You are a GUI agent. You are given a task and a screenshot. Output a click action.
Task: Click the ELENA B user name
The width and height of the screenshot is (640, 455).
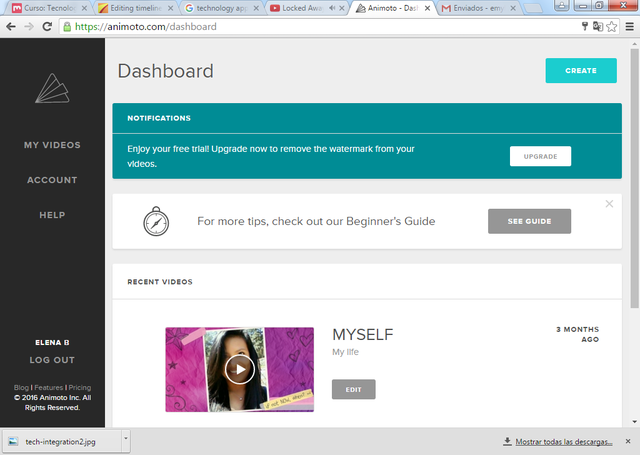coord(52,342)
